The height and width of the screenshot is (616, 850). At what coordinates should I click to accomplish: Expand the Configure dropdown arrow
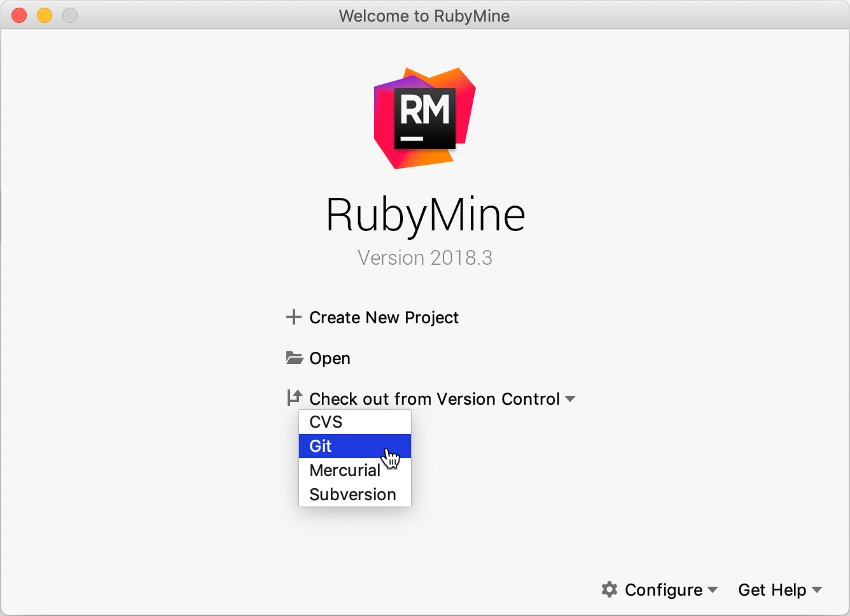713,590
